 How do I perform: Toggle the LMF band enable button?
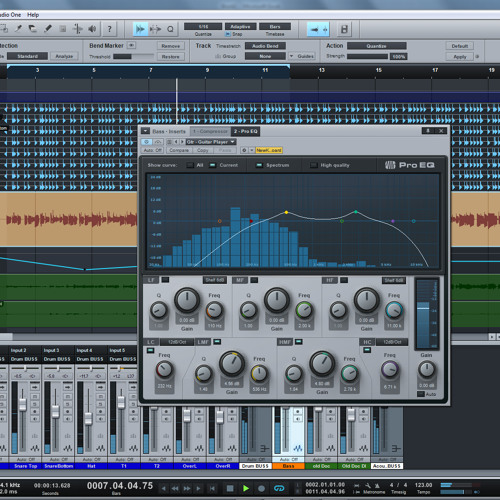click(217, 342)
